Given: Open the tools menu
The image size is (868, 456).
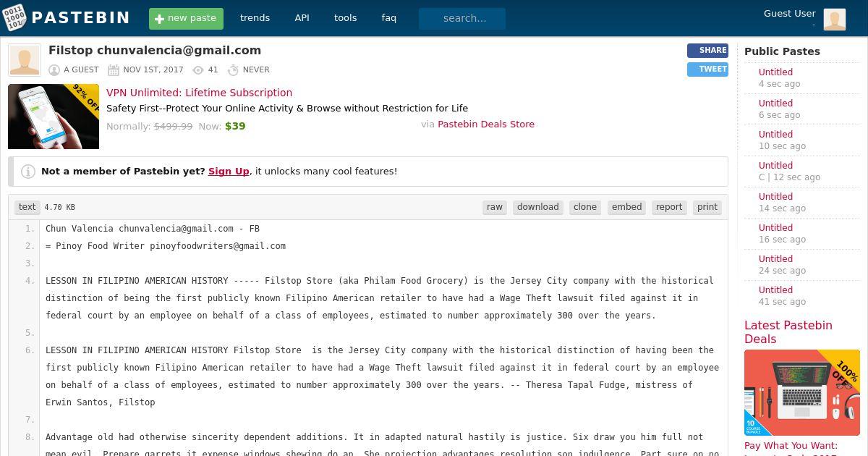Looking at the screenshot, I should coord(345,18).
